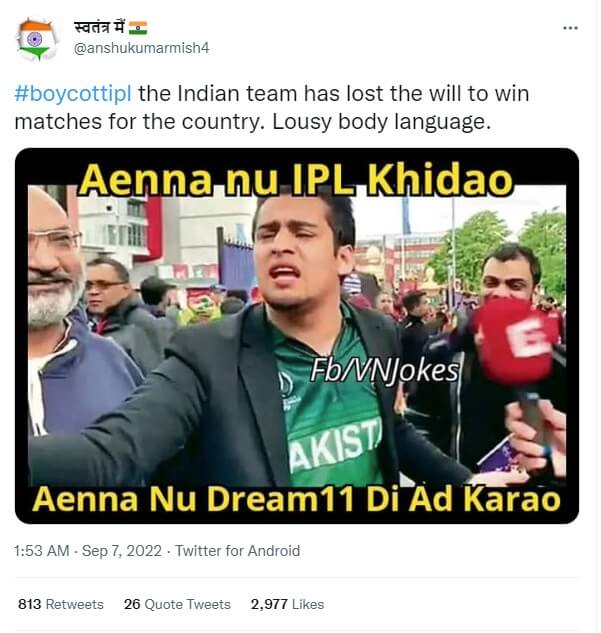View the 813 Retweets list
This screenshot has height=633, width=601.
click(x=61, y=604)
